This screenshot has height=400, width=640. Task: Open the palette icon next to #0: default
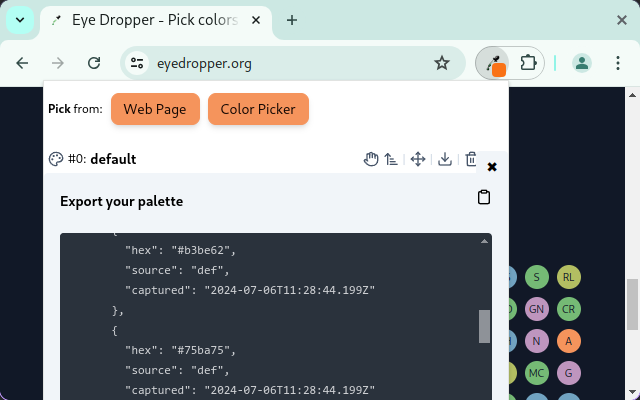56,159
